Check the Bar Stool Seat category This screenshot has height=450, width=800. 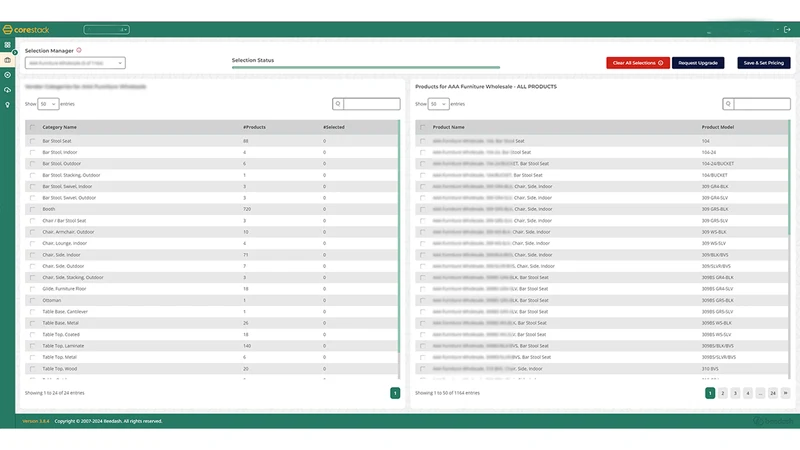[33, 141]
